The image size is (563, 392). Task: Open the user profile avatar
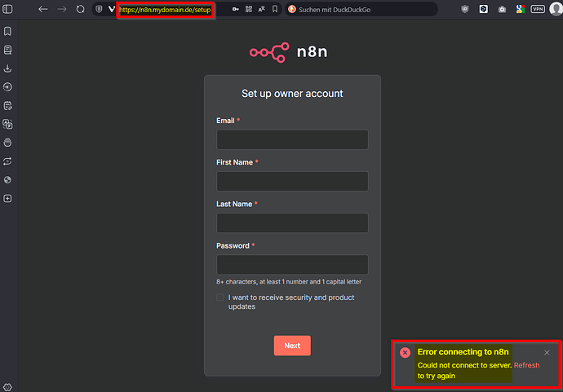click(556, 9)
